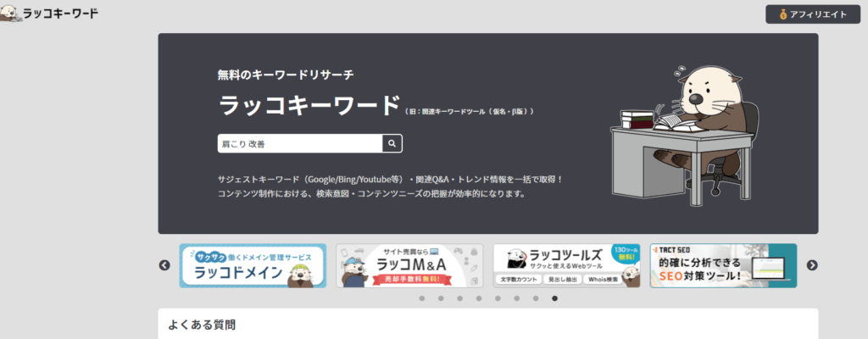Select the fourth carousel pagination dot

click(479, 298)
